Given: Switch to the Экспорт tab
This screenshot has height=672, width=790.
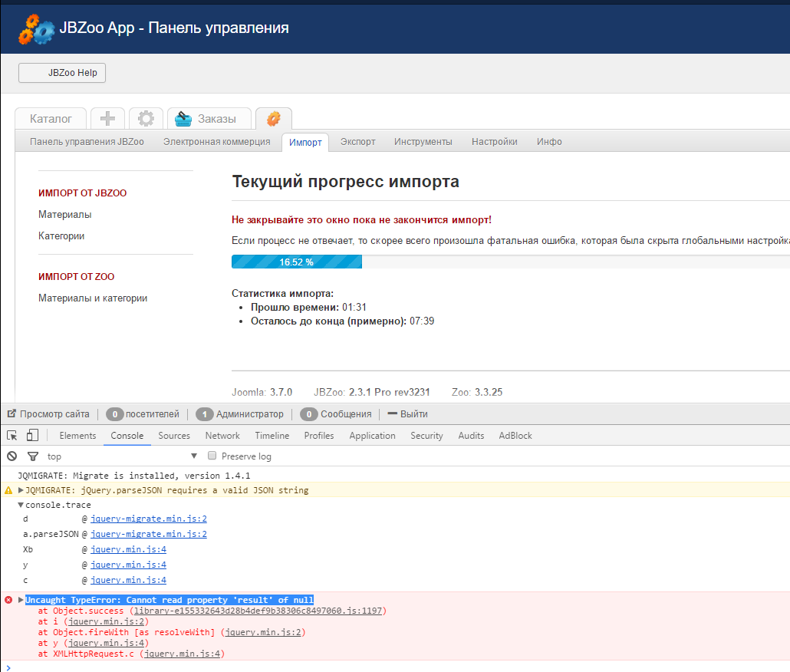Looking at the screenshot, I should [x=357, y=142].
